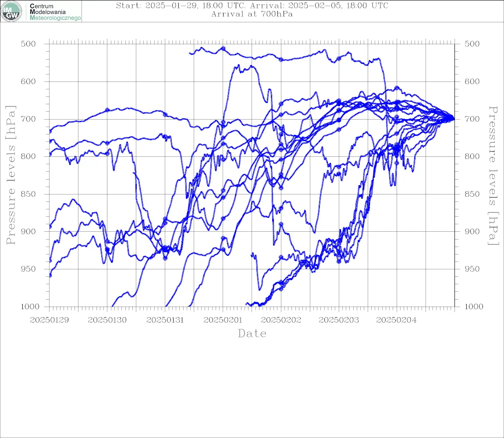
Task: Click the right y-axis 800 label
Action: pos(472,156)
